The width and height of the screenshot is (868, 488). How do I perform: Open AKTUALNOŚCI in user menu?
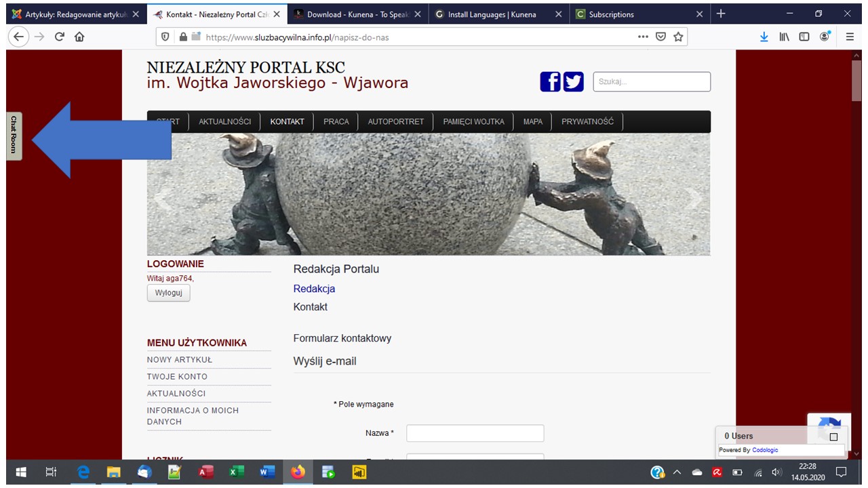[x=176, y=394]
